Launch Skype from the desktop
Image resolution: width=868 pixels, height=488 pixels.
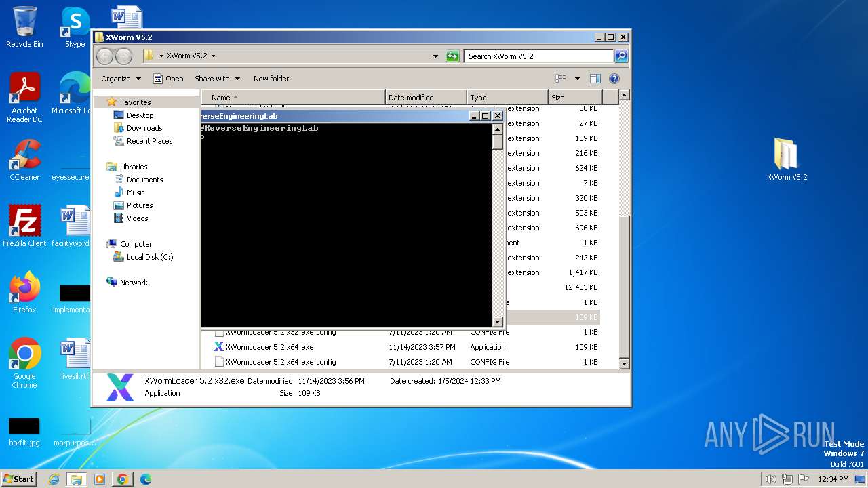[x=75, y=27]
